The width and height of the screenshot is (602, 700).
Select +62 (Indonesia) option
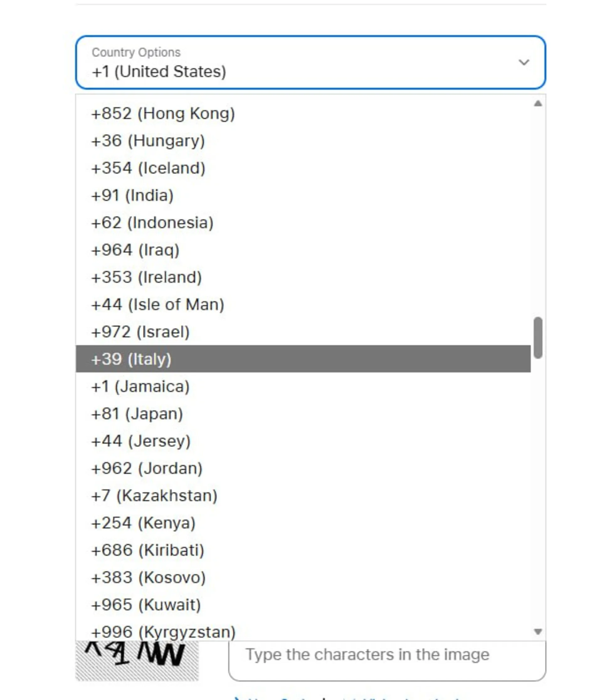[x=152, y=223]
